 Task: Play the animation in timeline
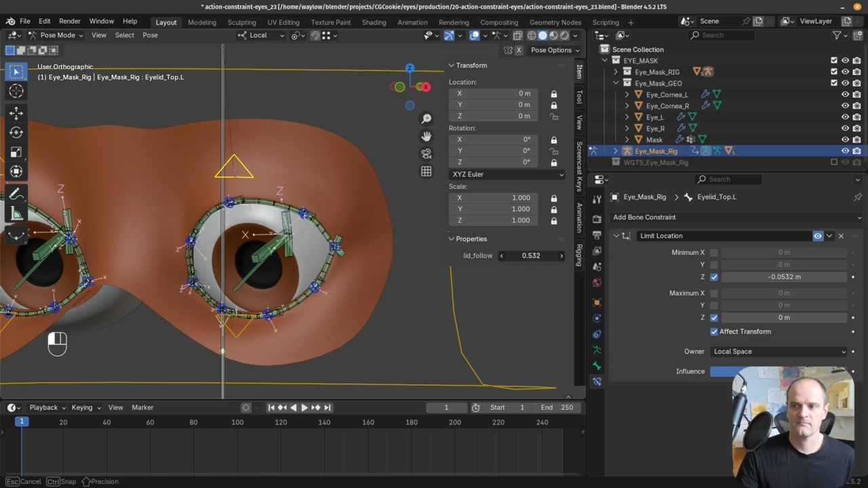[304, 407]
